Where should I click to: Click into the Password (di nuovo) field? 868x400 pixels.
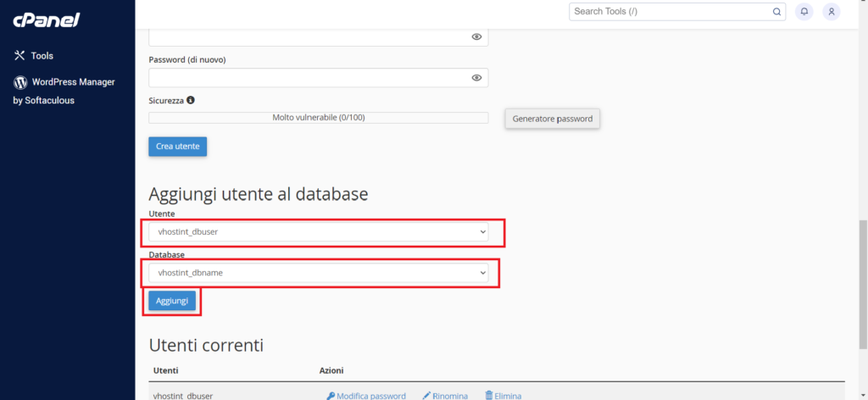(x=319, y=77)
